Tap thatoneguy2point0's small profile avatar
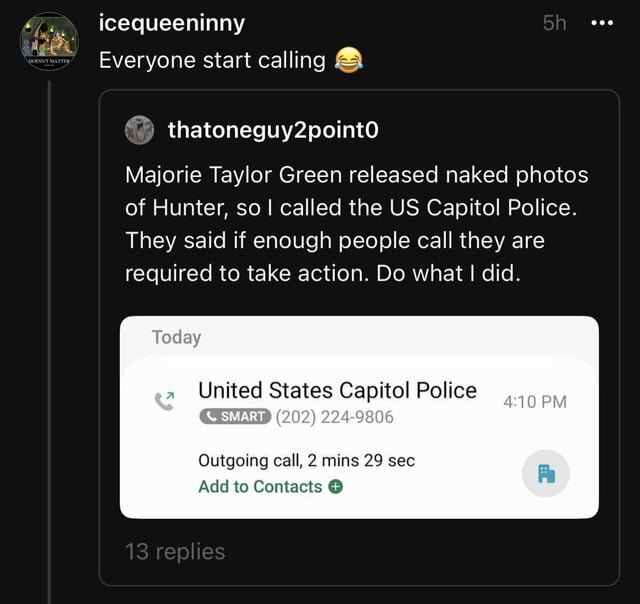The image size is (640, 604). point(140,130)
